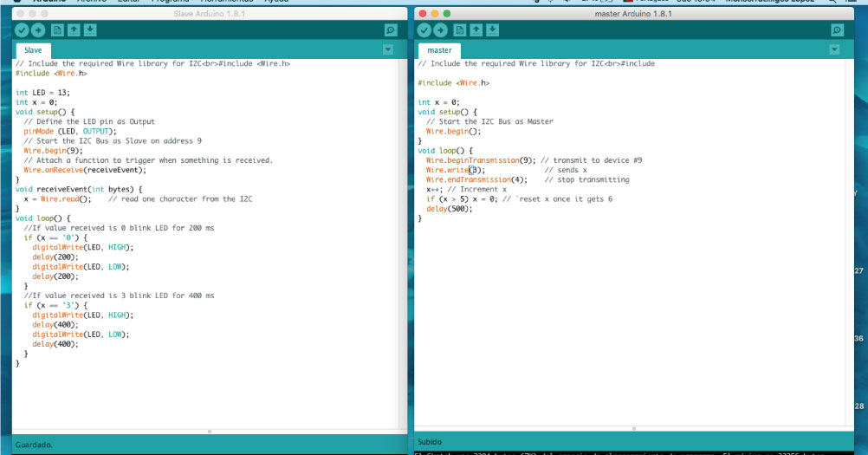
Task: Click Verify checkmark in master window
Action: (424, 30)
